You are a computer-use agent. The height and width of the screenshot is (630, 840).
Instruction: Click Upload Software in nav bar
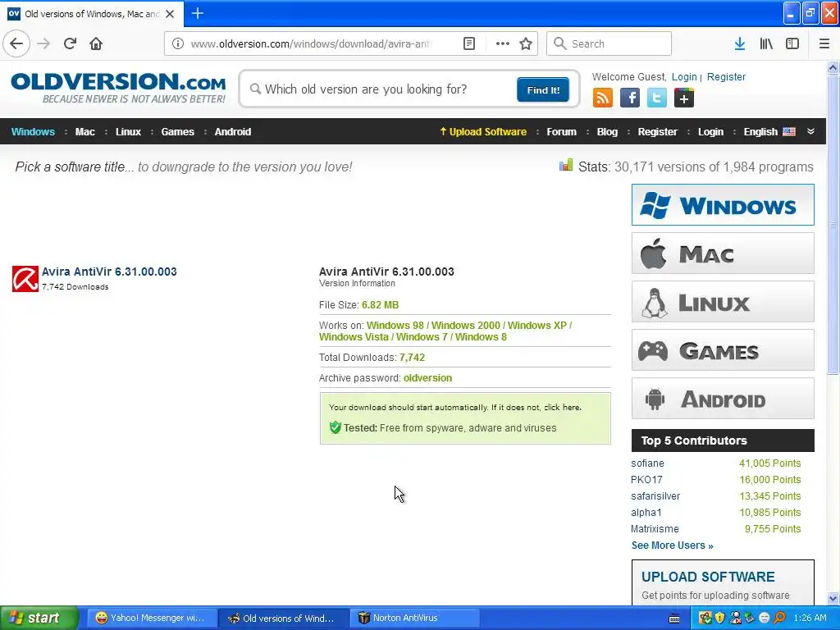coord(482,132)
